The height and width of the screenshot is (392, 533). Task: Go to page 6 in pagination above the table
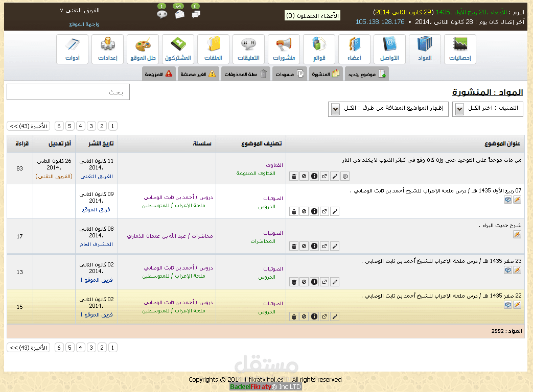pyautogui.click(x=59, y=126)
